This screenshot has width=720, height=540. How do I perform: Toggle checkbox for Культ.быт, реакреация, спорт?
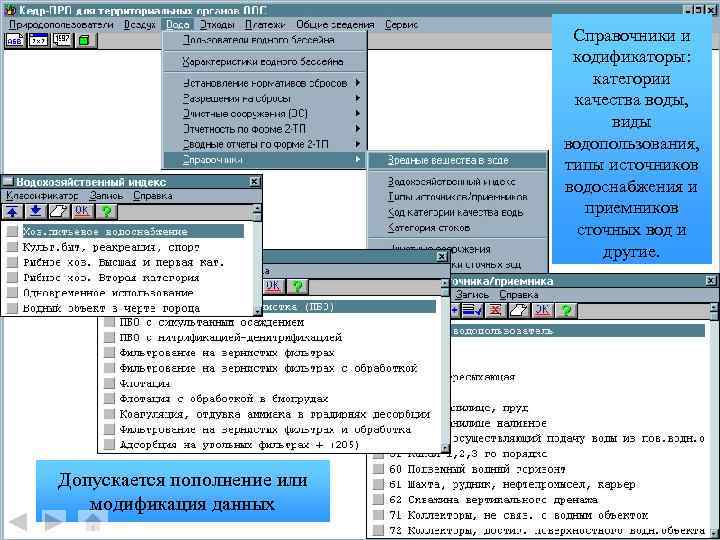click(12, 247)
